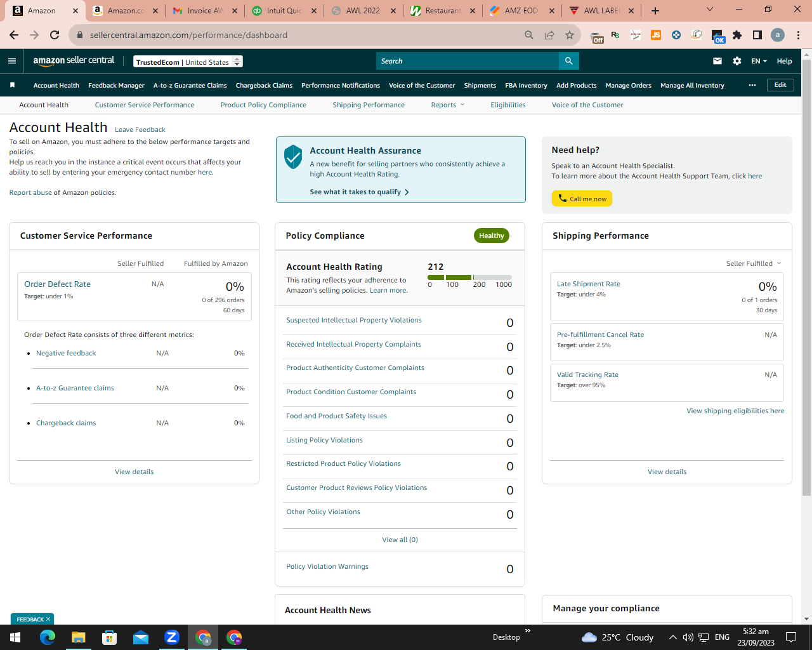Open the Customer Service Performance sub-tab
812x650 pixels.
[x=145, y=105]
